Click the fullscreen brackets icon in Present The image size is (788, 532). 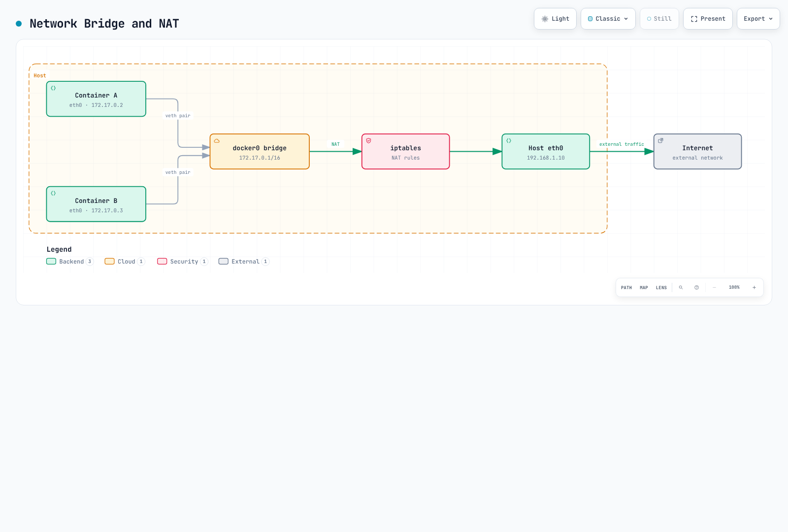(694, 19)
